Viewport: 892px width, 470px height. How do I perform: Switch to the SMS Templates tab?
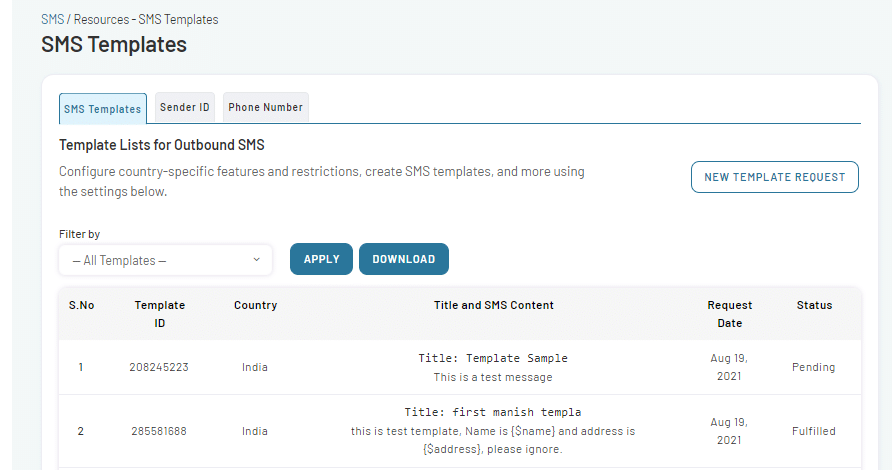coord(102,109)
